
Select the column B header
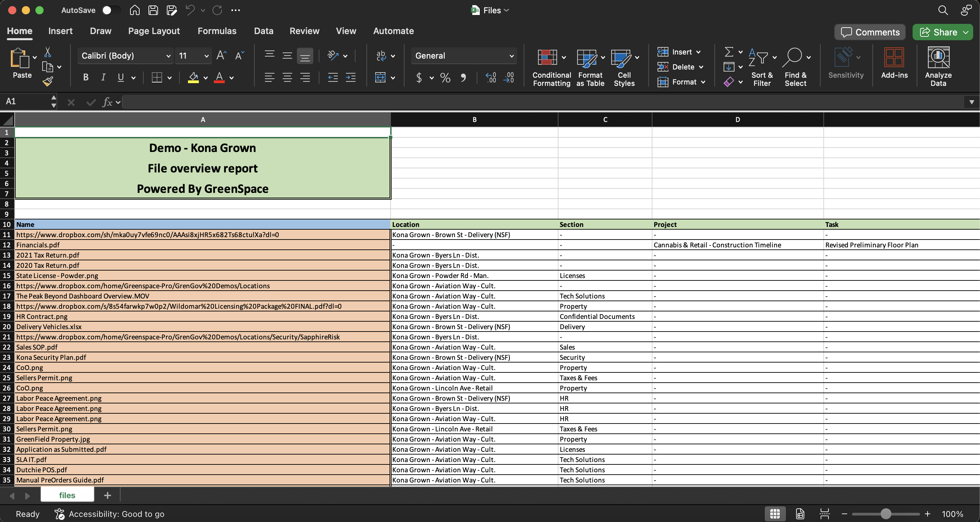tap(474, 120)
